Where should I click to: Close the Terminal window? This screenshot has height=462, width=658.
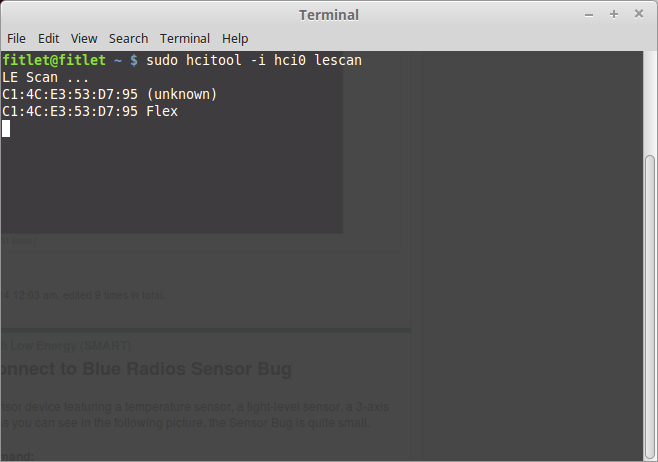(639, 14)
